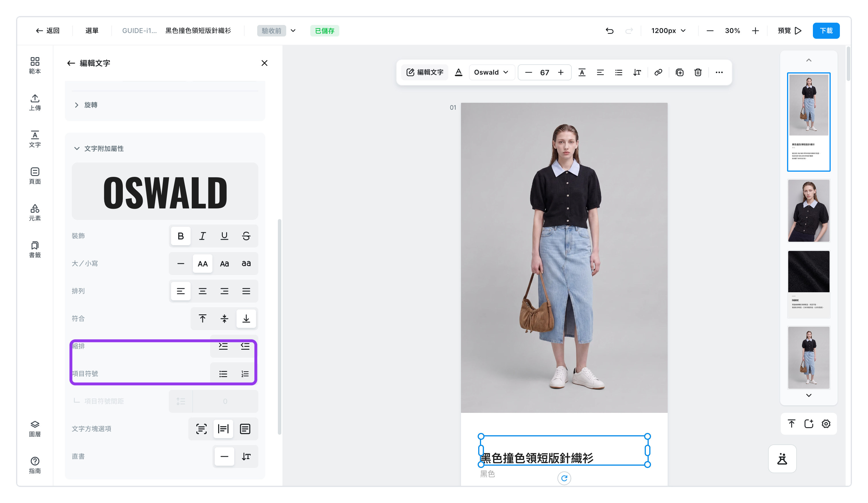Duplicate the text via floating toolbar icon
Image resolution: width=868 pixels, height=503 pixels.
(680, 72)
